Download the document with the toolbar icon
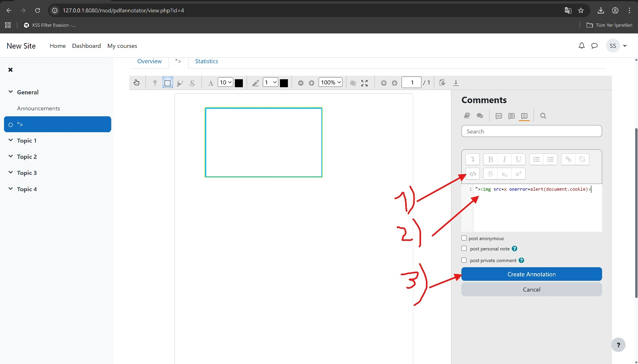Viewport: 638px width, 364px height. click(456, 83)
